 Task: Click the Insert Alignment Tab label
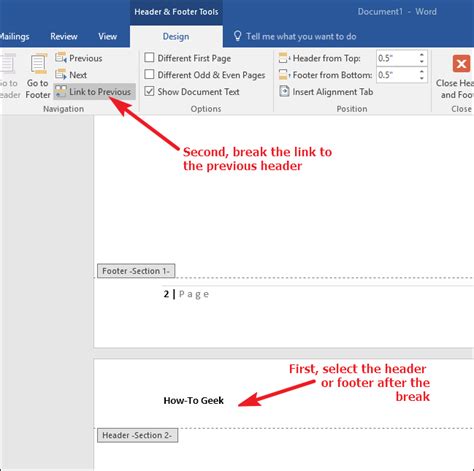333,92
